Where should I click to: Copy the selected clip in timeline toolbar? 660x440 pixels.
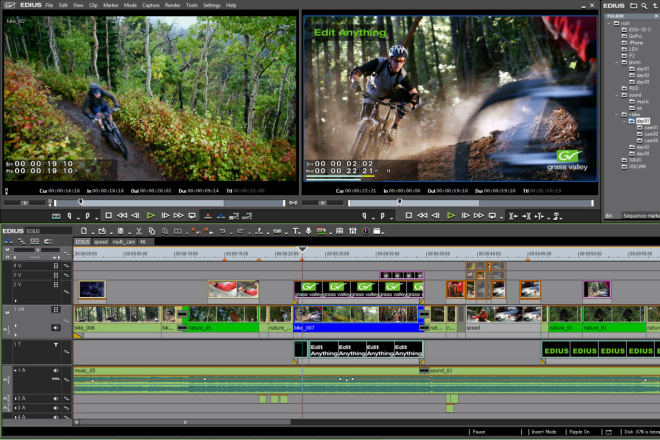point(152,231)
